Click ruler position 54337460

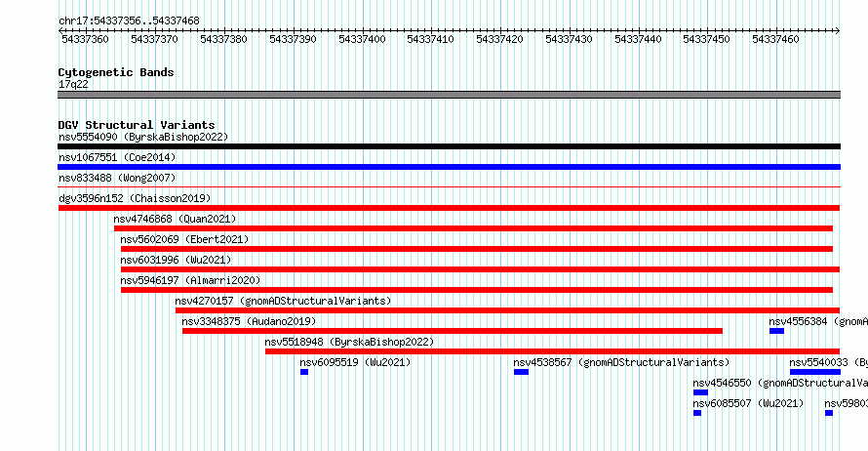tap(776, 39)
